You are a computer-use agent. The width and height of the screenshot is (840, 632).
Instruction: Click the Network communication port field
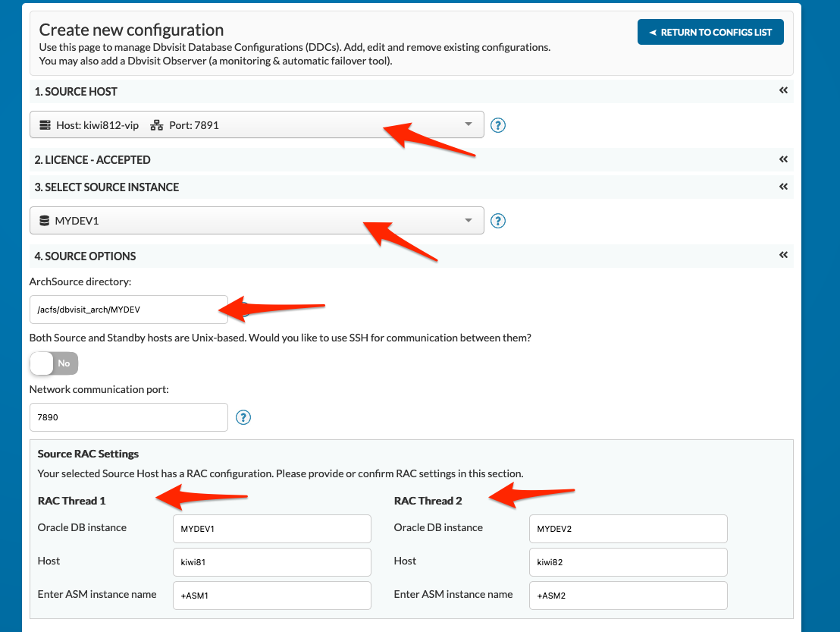(129, 417)
